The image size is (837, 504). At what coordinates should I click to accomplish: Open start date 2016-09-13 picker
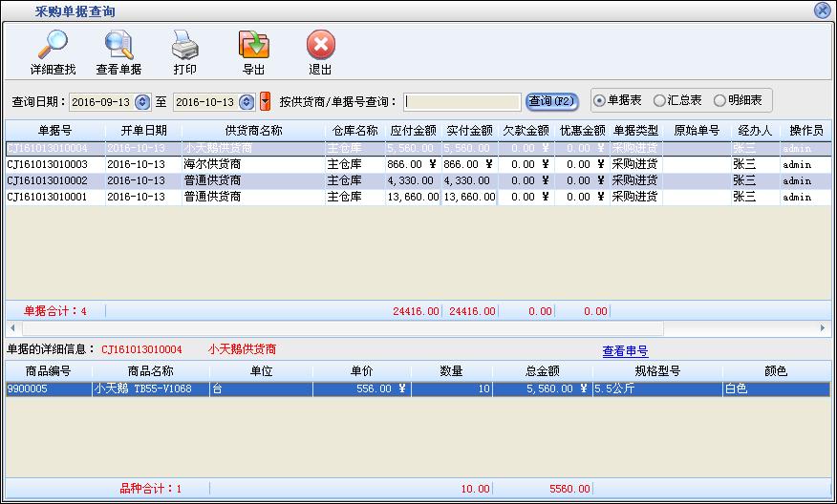click(142, 102)
